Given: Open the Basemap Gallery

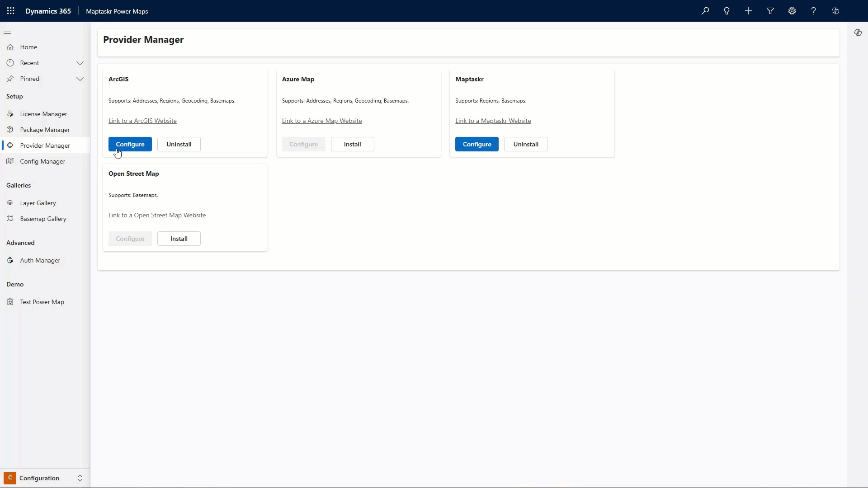Looking at the screenshot, I should pyautogui.click(x=43, y=218).
